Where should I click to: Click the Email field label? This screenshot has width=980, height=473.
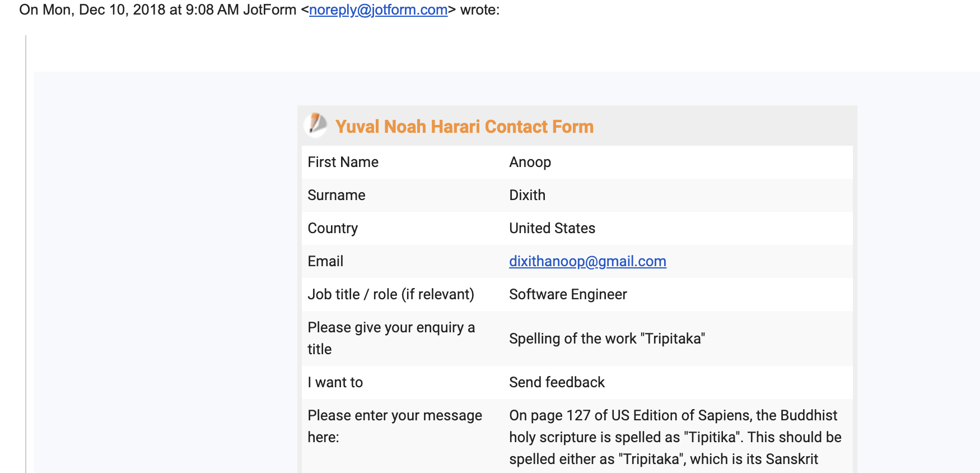pyautogui.click(x=325, y=261)
